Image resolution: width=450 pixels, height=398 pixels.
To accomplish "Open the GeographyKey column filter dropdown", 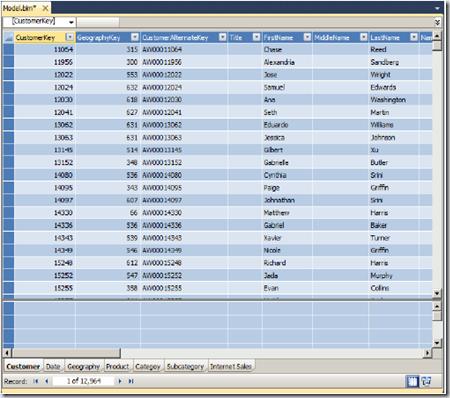I will click(x=135, y=37).
